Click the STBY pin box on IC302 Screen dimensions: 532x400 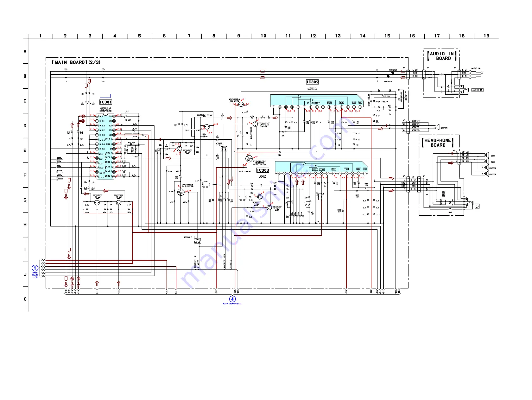[x=317, y=103]
